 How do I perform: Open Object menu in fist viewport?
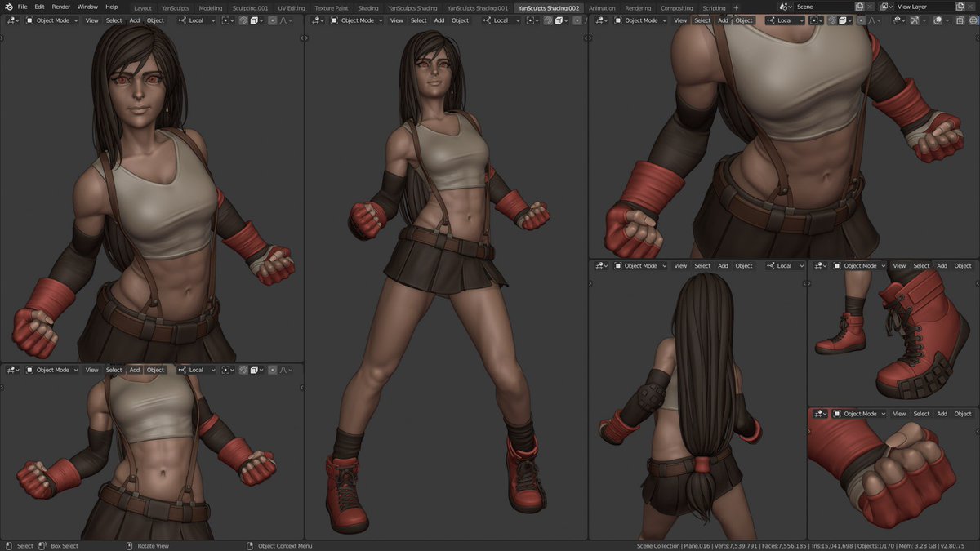point(963,414)
